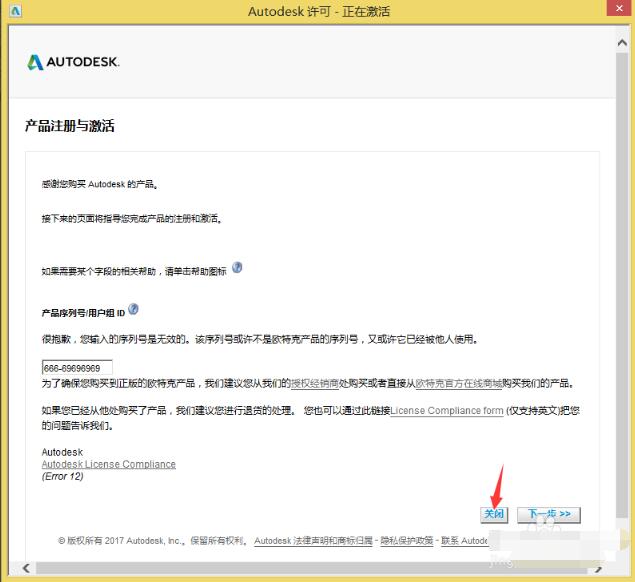Click the Autodesk app icon in title bar

pyautogui.click(x=15, y=11)
